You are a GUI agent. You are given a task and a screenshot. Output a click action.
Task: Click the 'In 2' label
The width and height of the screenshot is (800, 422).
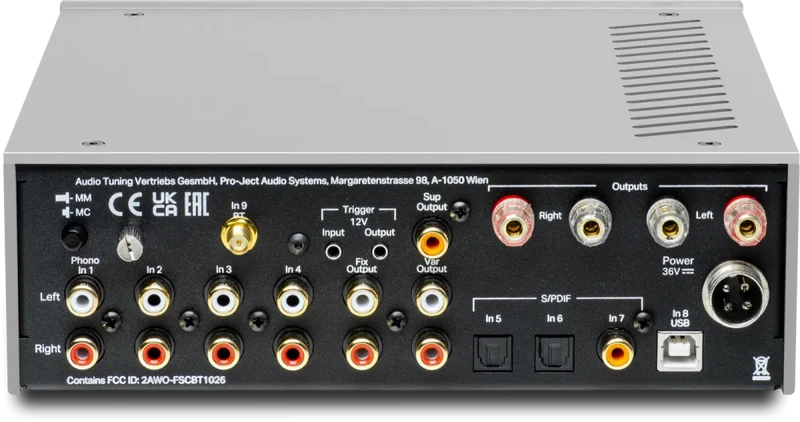154,269
